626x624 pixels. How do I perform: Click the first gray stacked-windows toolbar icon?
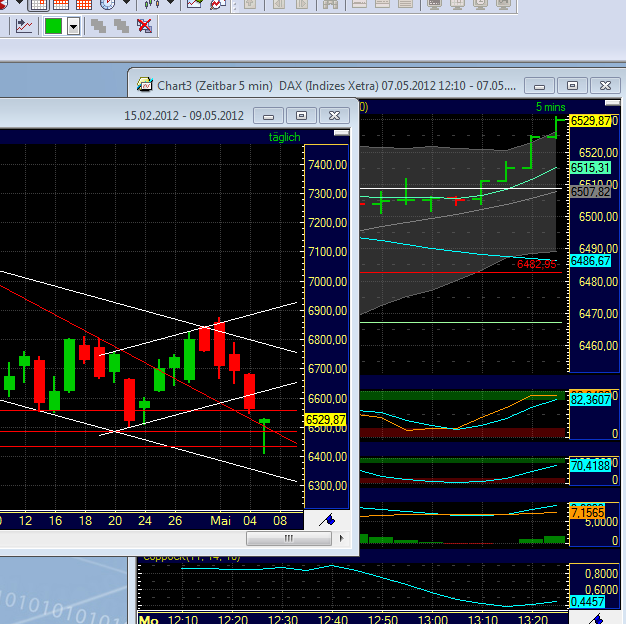coord(98,26)
